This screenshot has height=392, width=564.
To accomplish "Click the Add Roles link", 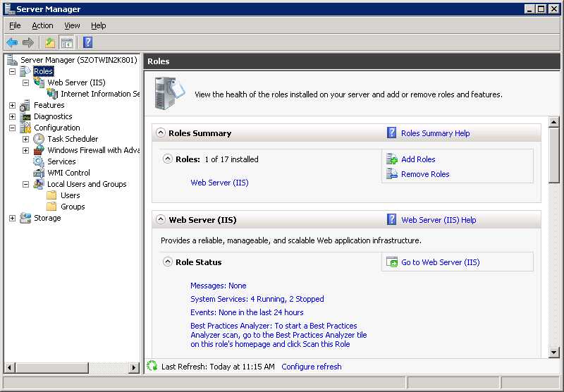I will pyautogui.click(x=418, y=159).
